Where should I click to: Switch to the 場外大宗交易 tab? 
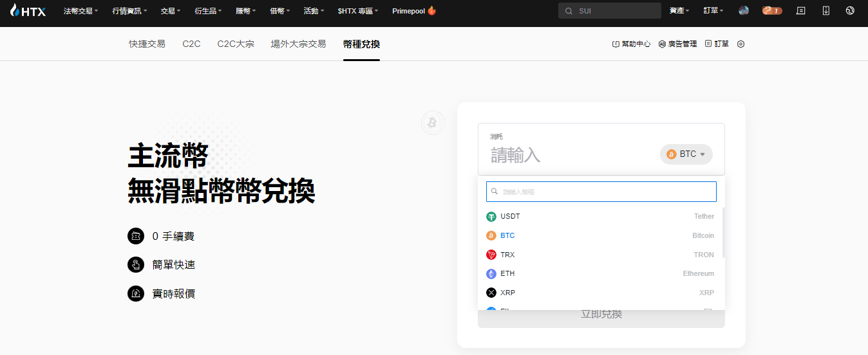[298, 44]
